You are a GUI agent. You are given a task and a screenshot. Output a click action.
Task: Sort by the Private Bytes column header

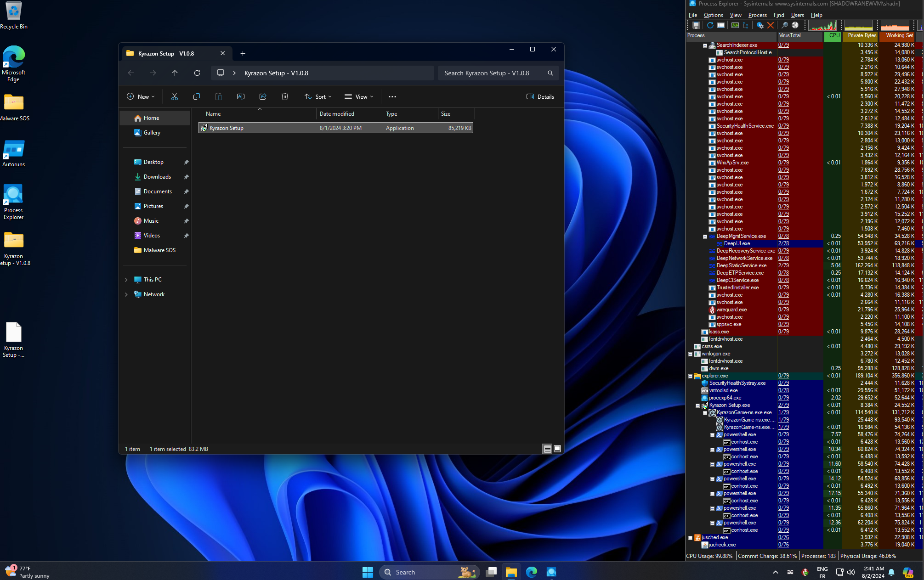860,36
